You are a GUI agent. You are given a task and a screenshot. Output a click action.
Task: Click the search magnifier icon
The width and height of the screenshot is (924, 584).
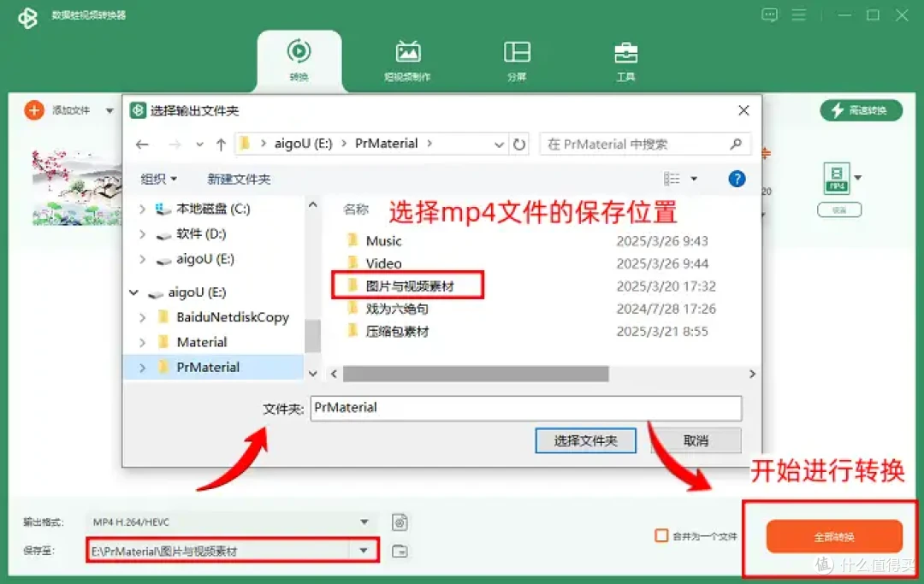pyautogui.click(x=736, y=144)
